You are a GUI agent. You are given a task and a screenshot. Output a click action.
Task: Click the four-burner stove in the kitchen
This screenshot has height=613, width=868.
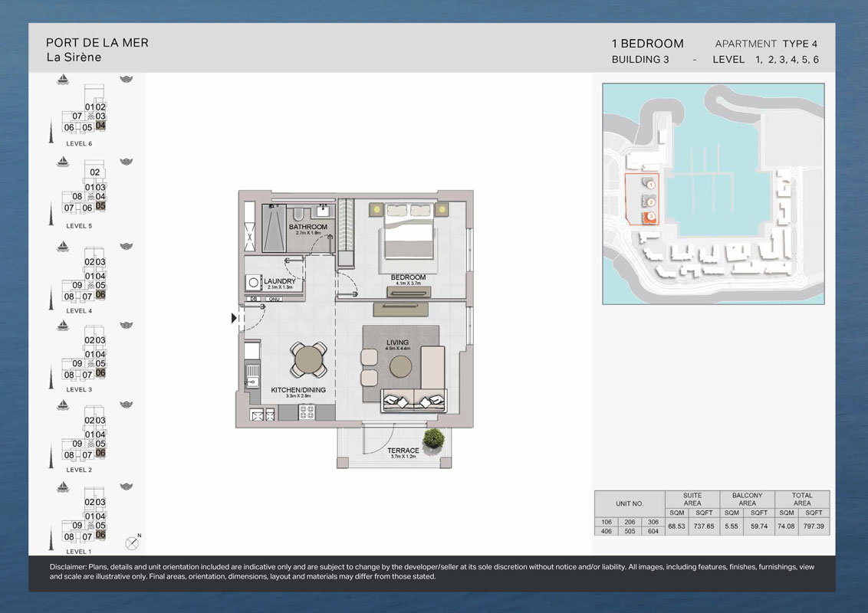(307, 412)
